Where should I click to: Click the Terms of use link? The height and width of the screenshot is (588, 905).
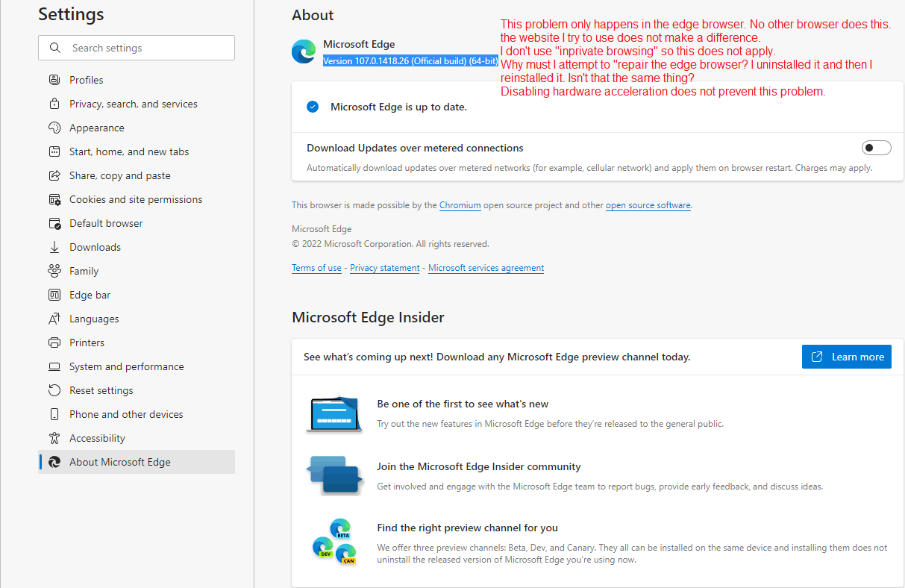(316, 268)
